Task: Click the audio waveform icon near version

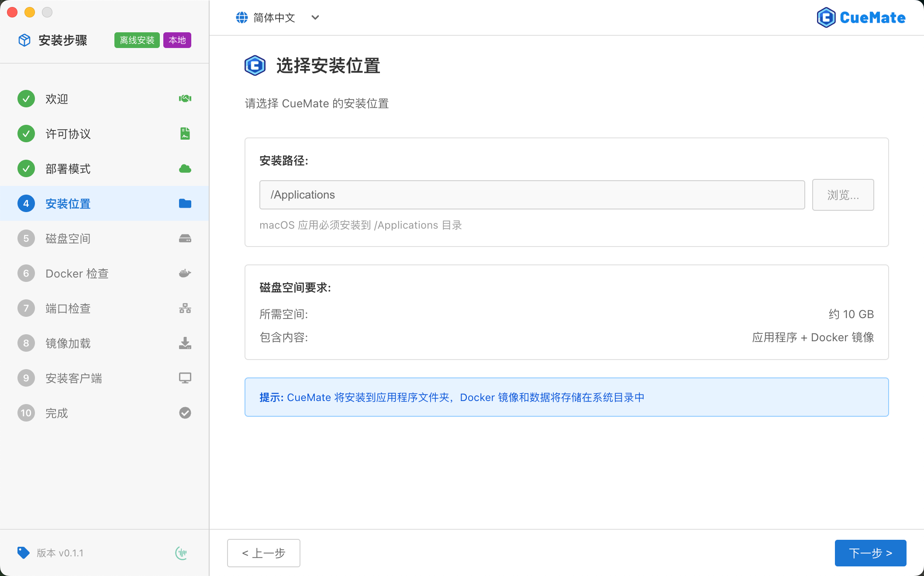Action: click(181, 553)
